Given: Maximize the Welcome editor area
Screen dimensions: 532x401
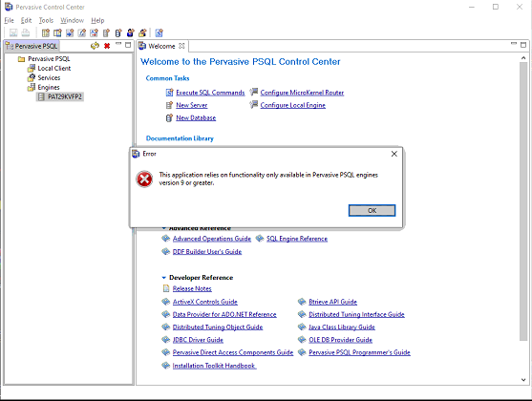Looking at the screenshot, I should 523,45.
